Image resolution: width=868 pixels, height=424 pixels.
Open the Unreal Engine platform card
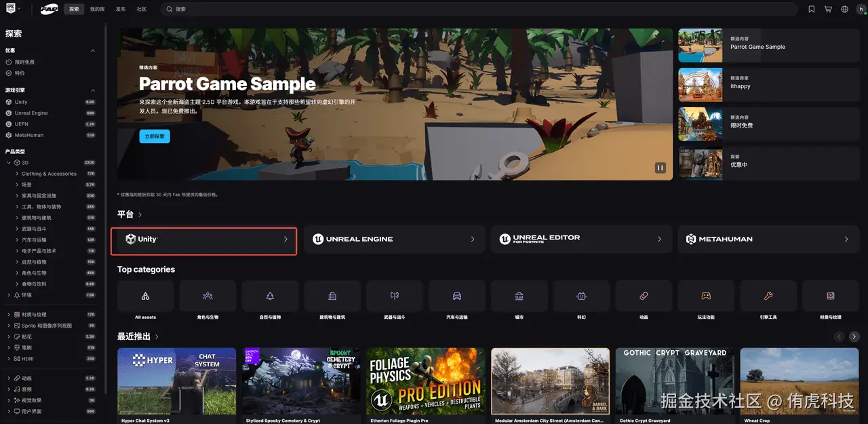[395, 239]
